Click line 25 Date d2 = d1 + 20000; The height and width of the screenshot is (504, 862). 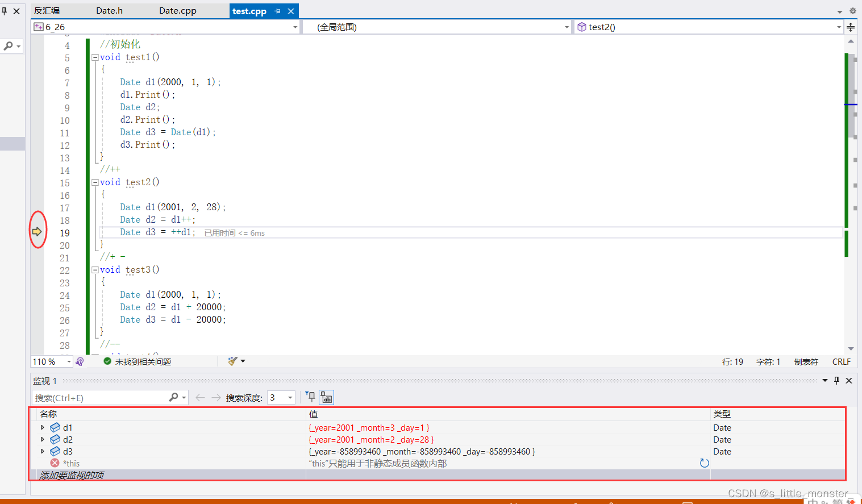173,307
